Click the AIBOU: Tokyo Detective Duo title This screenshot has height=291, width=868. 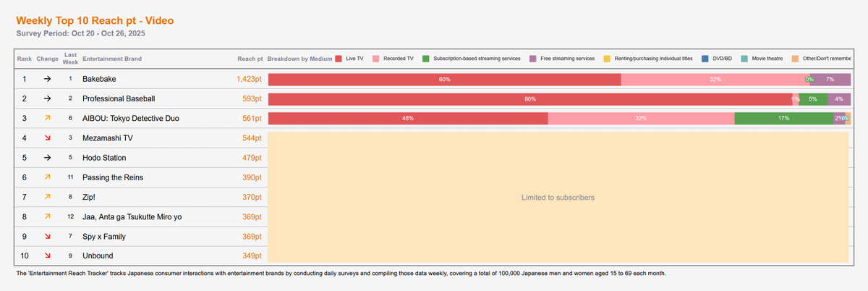(x=131, y=118)
